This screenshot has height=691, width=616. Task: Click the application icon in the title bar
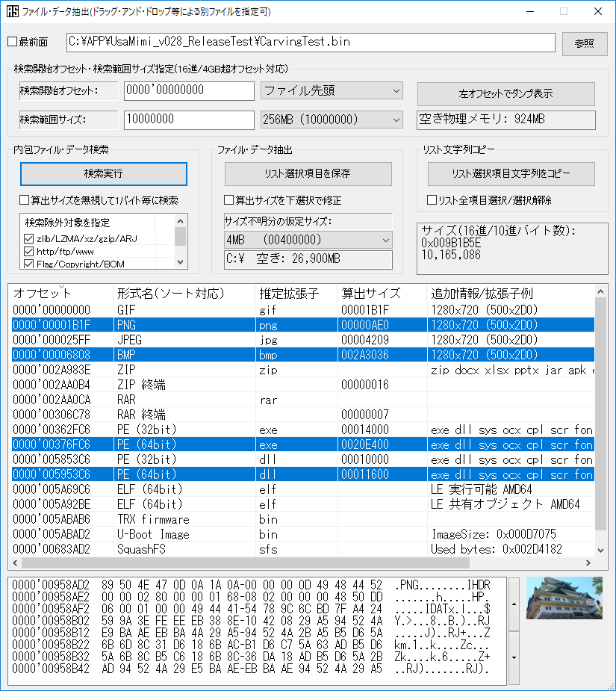coord(13,11)
